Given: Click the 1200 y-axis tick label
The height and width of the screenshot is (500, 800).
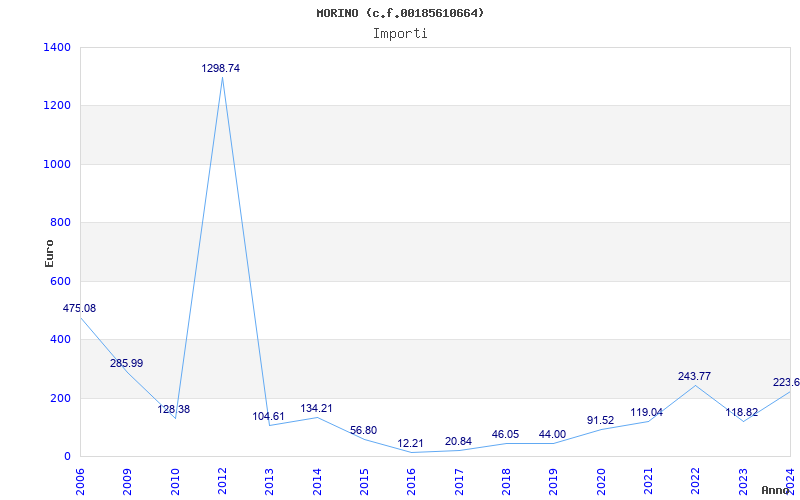Looking at the screenshot, I should (57, 106).
